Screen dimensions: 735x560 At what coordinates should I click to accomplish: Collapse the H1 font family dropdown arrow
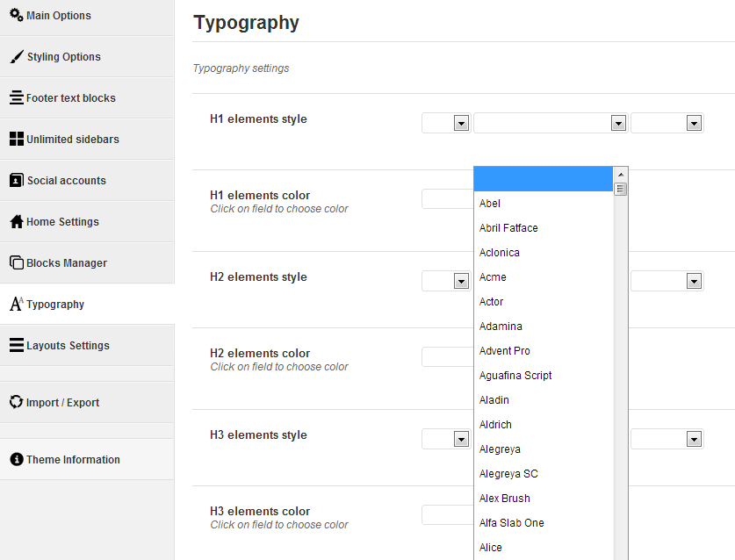[619, 123]
